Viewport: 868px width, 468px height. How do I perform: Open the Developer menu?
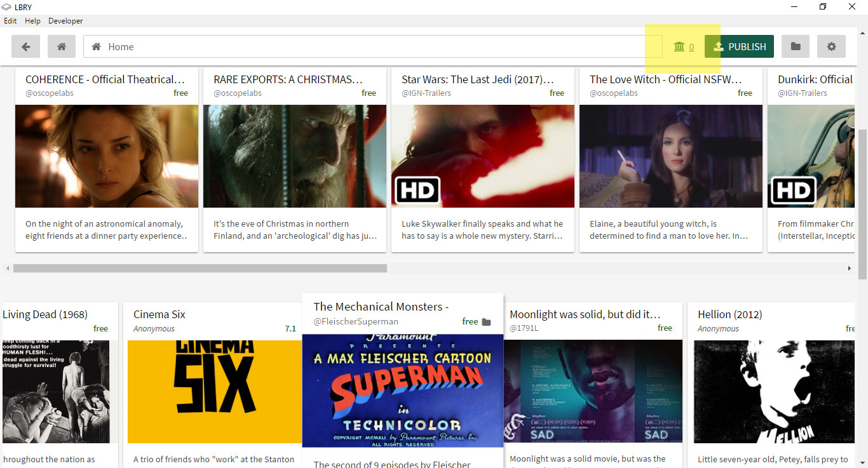65,21
